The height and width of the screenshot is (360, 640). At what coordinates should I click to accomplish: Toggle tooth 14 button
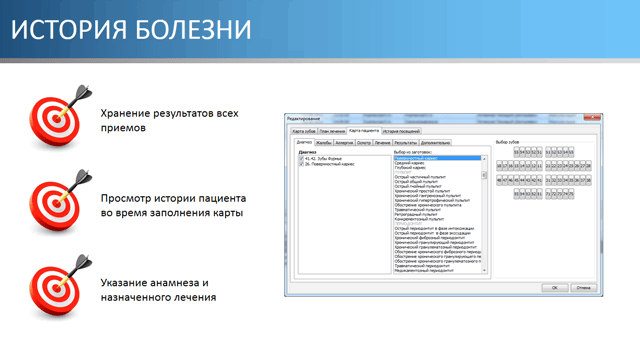point(522,166)
